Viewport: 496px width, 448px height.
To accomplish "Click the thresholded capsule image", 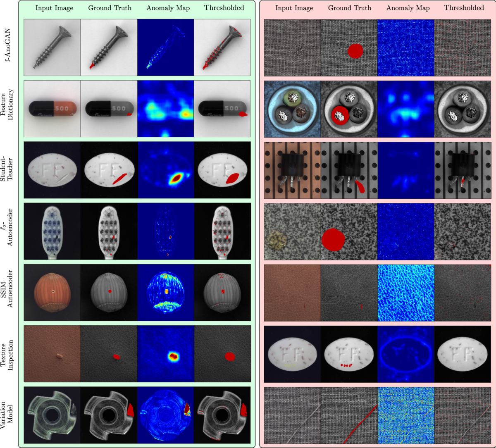I will [222, 109].
